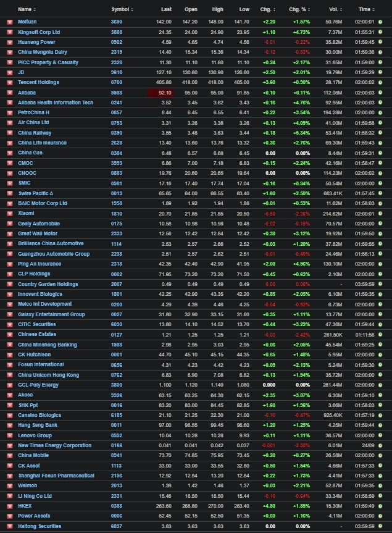Click the clock status icon in Meituan row
This screenshot has height=533, width=392.
coord(380,22)
